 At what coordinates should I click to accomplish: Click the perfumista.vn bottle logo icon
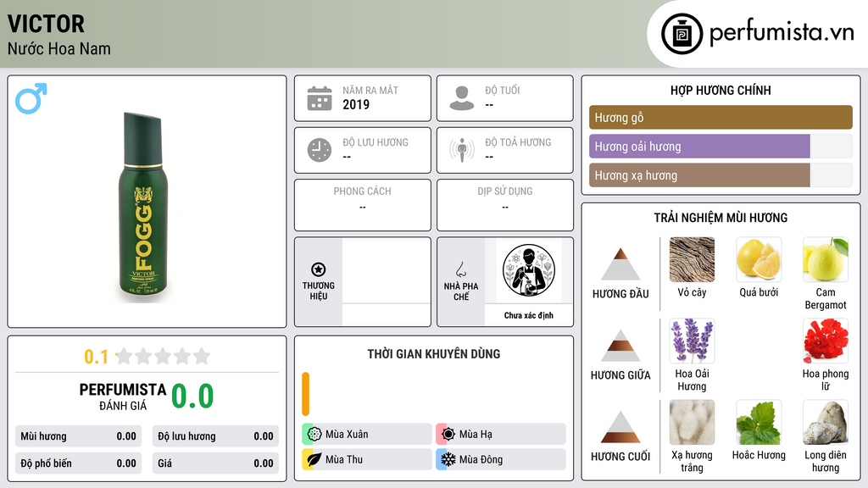(x=682, y=34)
